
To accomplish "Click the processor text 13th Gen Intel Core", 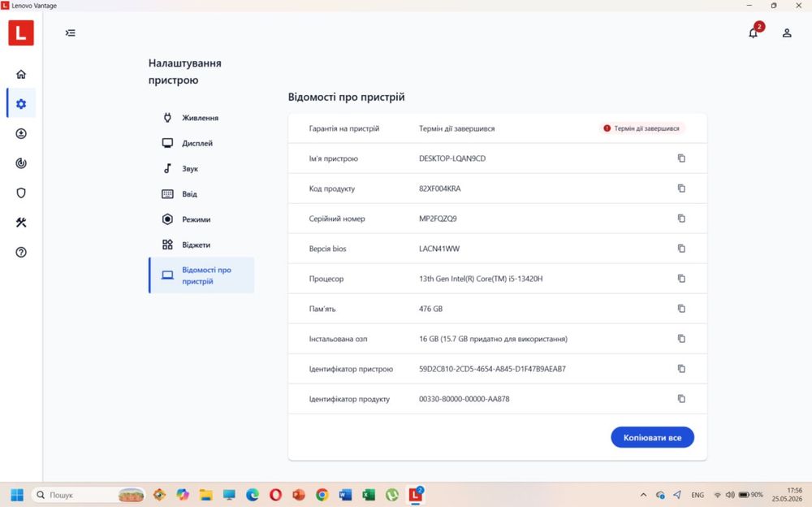I will click(481, 279).
